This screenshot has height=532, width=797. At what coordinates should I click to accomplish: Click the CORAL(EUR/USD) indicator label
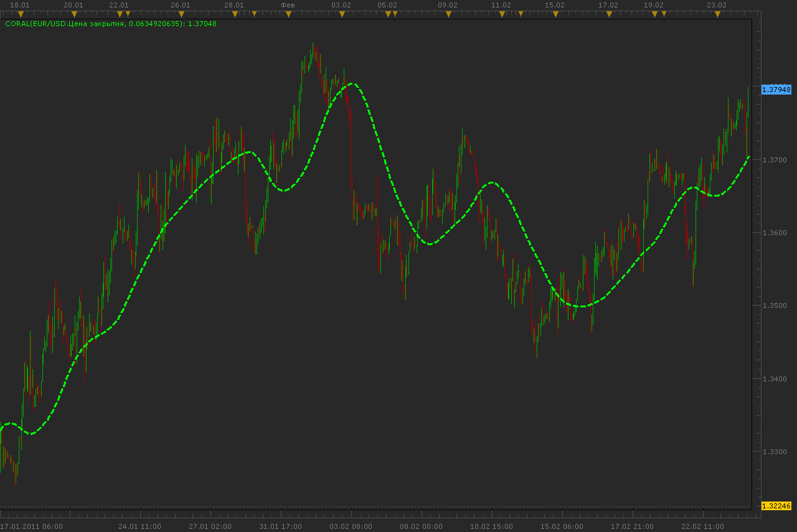coord(111,24)
